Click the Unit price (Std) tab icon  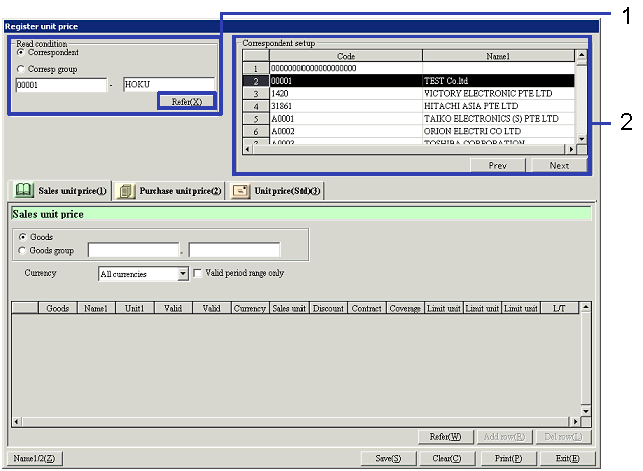pos(240,190)
